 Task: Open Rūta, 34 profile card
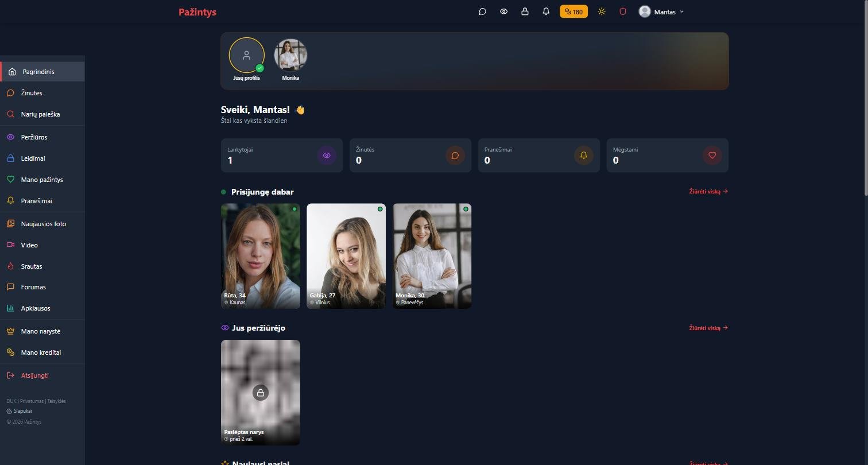pos(261,256)
